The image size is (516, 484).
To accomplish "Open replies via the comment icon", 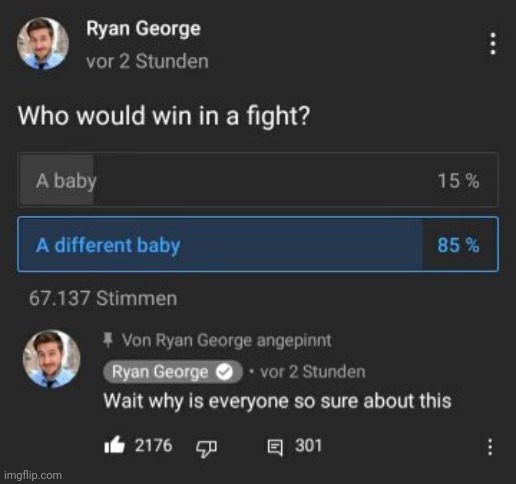I will click(275, 447).
